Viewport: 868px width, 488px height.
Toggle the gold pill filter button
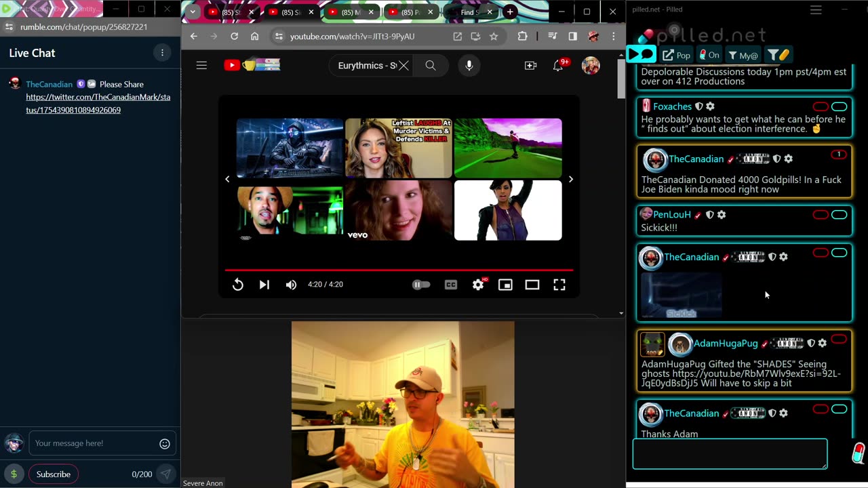pos(778,55)
